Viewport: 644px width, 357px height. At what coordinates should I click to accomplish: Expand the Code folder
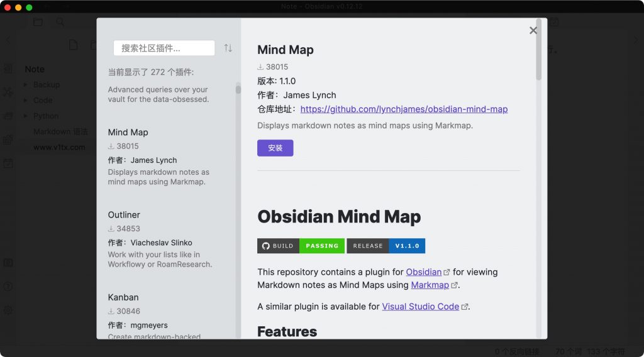pyautogui.click(x=25, y=100)
